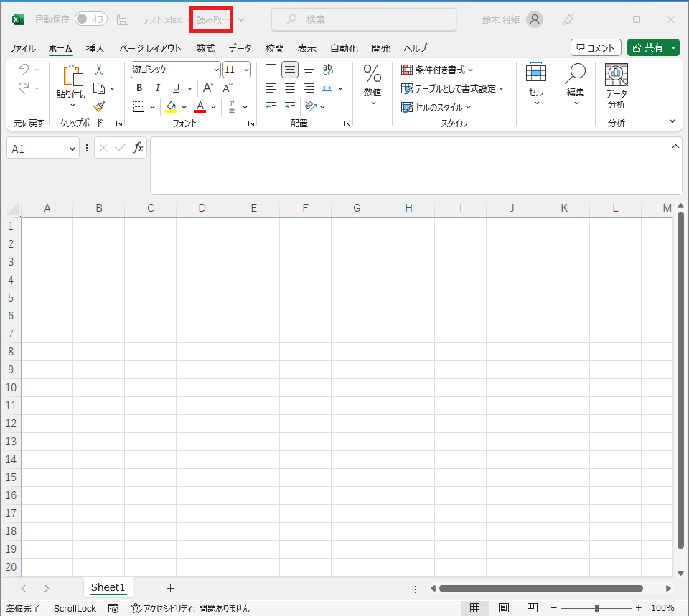Click the cut scissors icon

pos(99,70)
